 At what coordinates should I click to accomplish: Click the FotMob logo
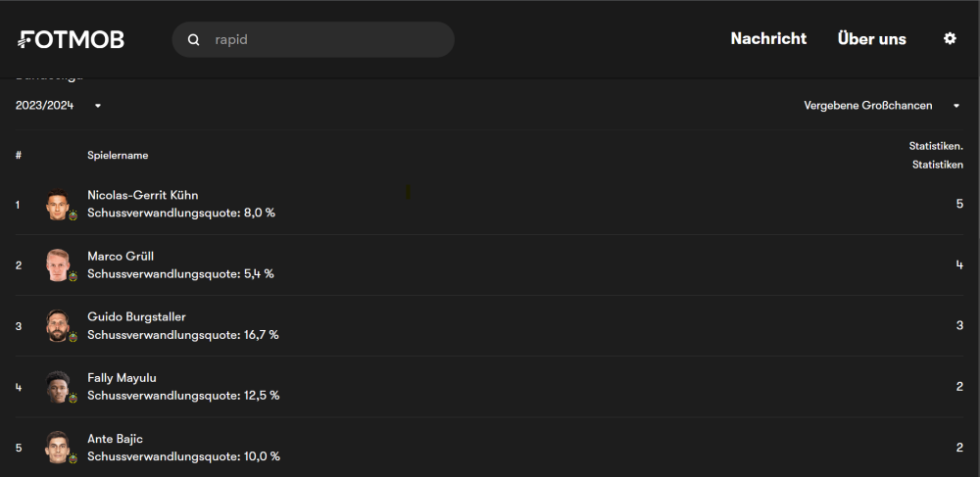point(71,39)
